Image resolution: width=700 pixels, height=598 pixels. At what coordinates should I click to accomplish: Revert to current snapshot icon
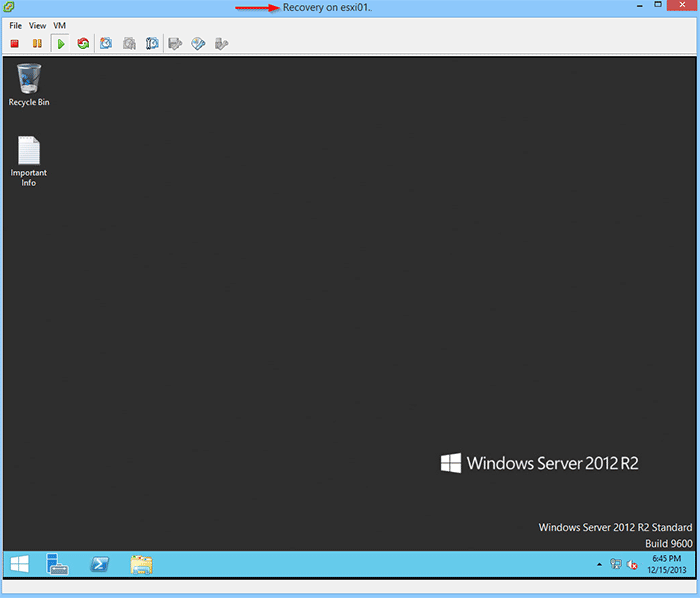point(129,43)
